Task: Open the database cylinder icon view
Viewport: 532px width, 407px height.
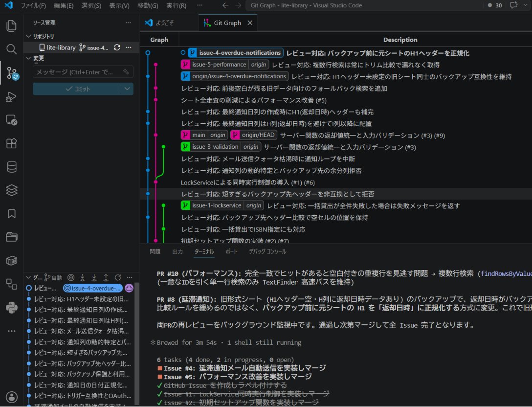Action: click(x=12, y=167)
